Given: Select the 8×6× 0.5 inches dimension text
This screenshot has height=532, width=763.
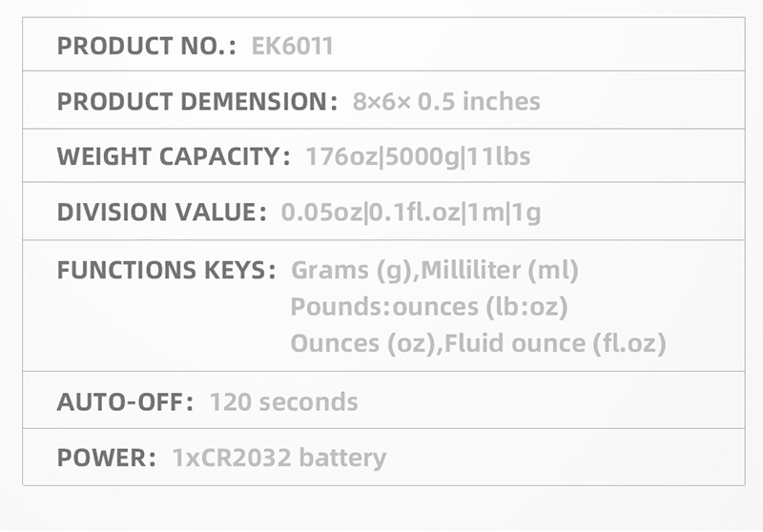Looking at the screenshot, I should pos(446,102).
